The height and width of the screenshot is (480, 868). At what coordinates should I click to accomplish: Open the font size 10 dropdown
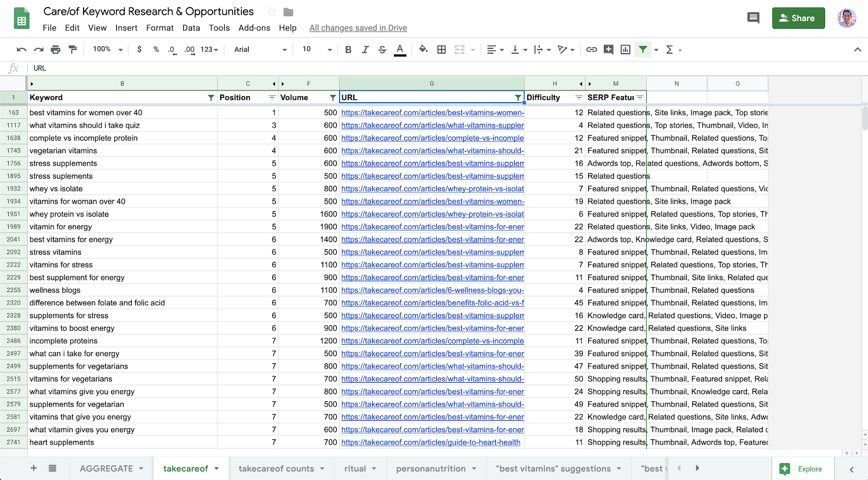click(317, 49)
